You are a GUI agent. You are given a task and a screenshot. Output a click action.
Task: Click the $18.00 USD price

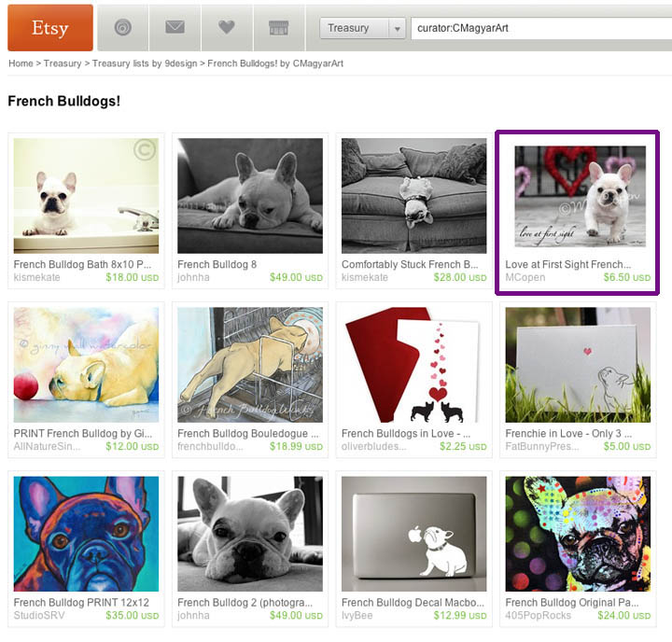133,277
